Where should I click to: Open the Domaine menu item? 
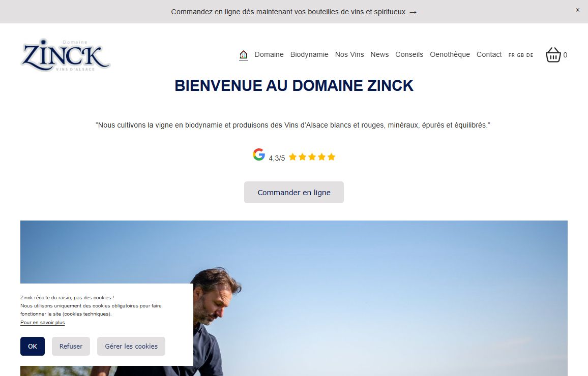(269, 55)
